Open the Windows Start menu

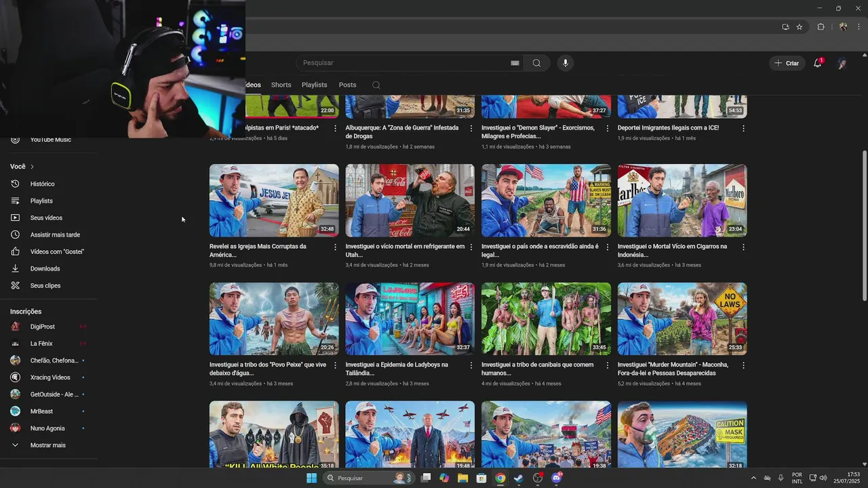pos(311,478)
